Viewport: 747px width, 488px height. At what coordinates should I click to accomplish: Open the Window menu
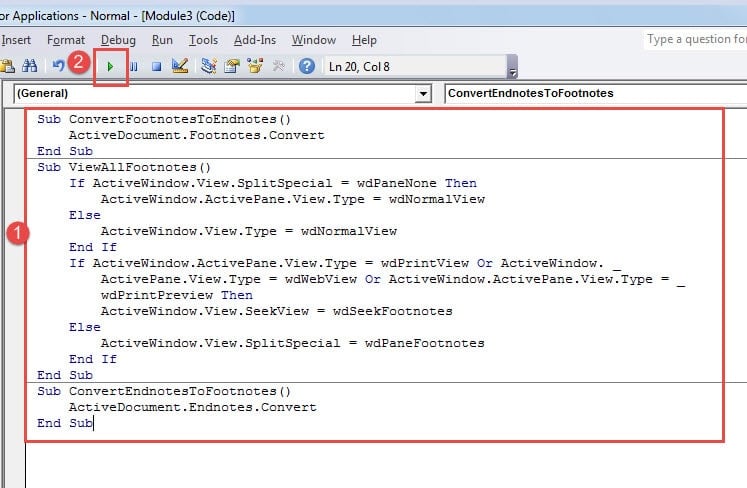point(313,40)
